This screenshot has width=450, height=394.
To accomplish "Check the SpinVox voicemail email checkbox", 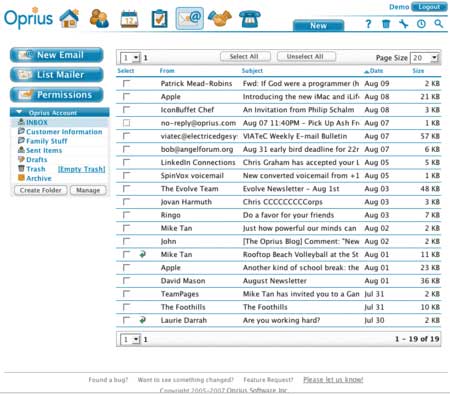I will click(x=126, y=176).
